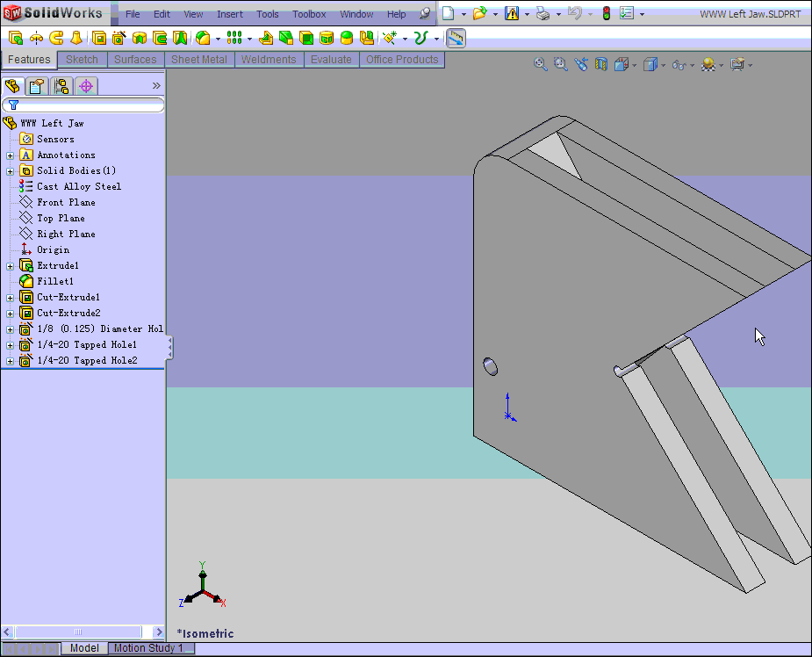812x657 pixels.
Task: Select the Lofted Cut tool
Action: 180,38
